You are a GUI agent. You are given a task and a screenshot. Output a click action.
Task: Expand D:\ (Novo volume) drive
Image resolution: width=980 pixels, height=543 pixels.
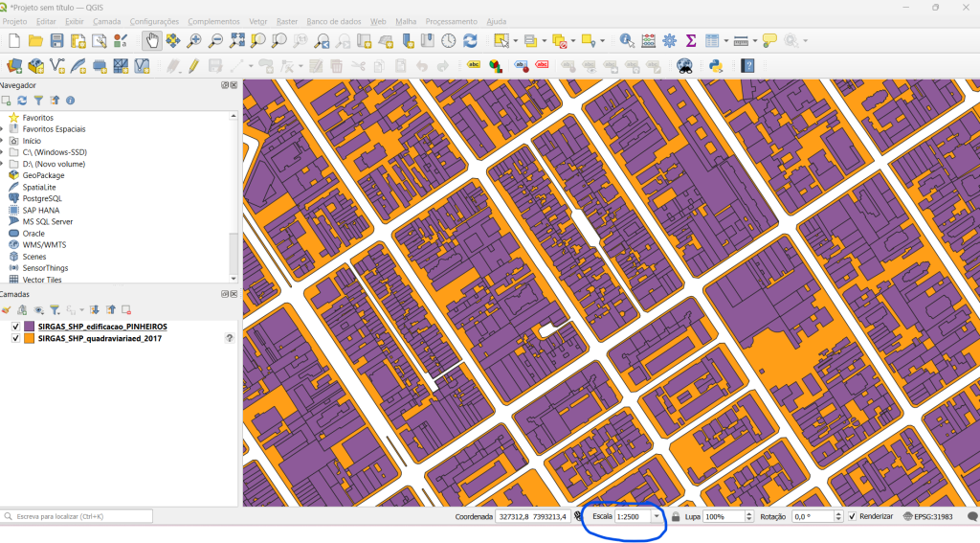click(2, 164)
